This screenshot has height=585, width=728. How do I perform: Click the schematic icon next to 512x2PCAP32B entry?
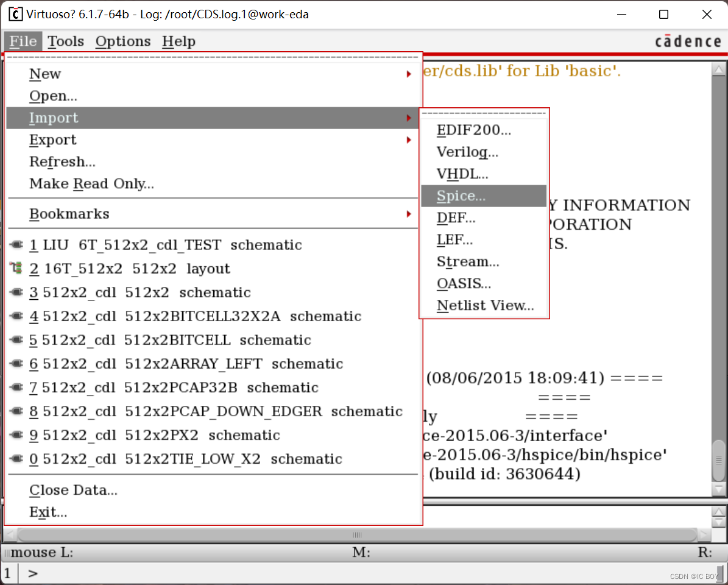click(x=16, y=387)
